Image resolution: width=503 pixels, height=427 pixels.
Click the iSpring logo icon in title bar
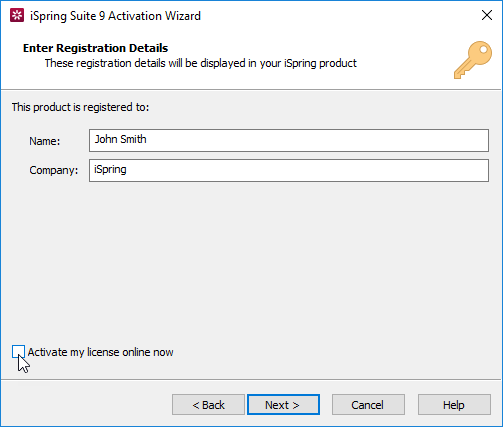point(17,15)
